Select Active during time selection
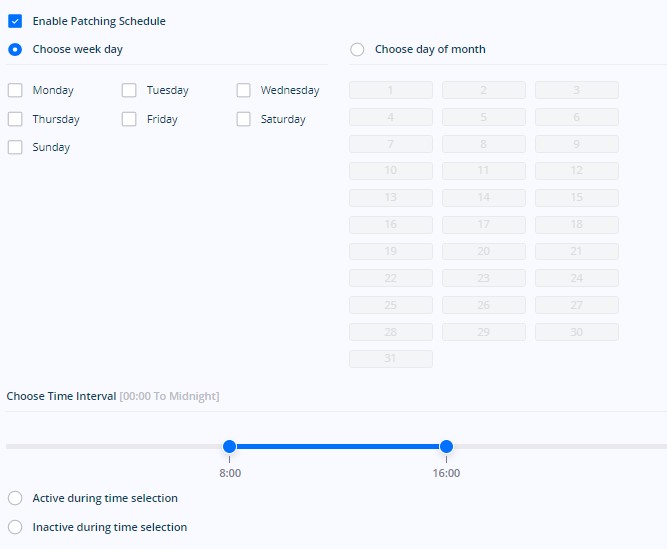667x549 pixels. point(15,498)
